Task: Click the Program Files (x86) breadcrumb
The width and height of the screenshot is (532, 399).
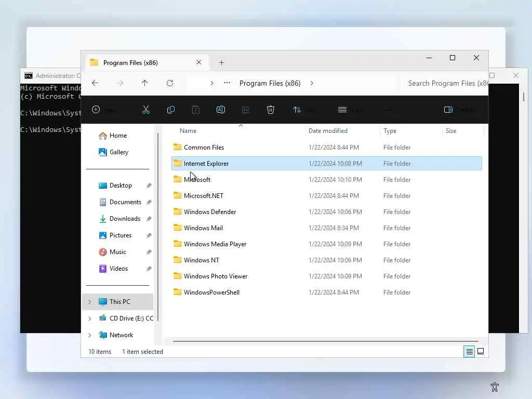Action: pyautogui.click(x=270, y=83)
